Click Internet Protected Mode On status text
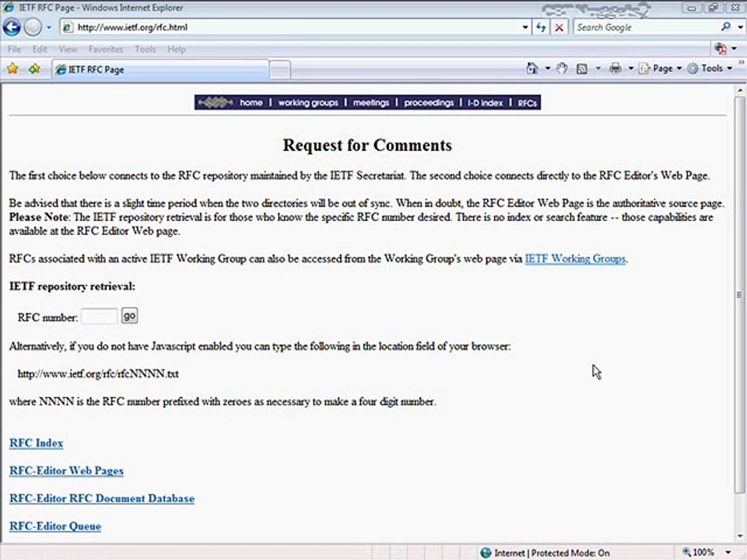747x560 pixels. (x=552, y=553)
